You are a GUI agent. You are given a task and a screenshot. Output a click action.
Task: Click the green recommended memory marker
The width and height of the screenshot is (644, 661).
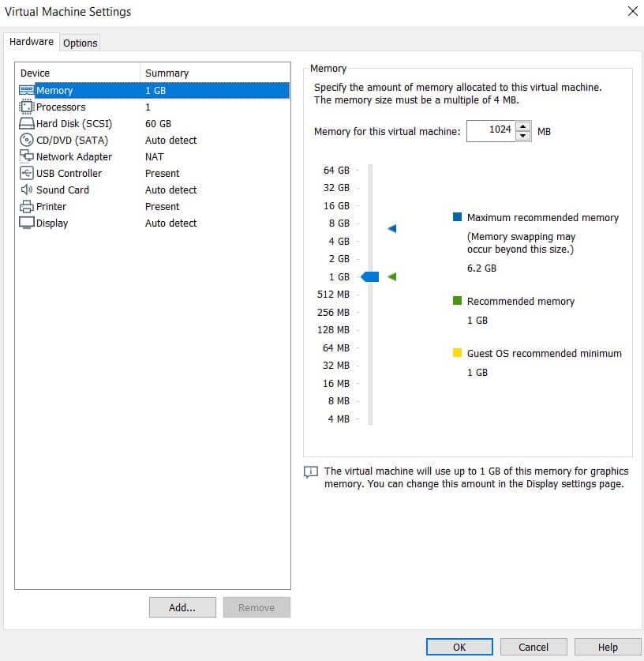coord(392,276)
